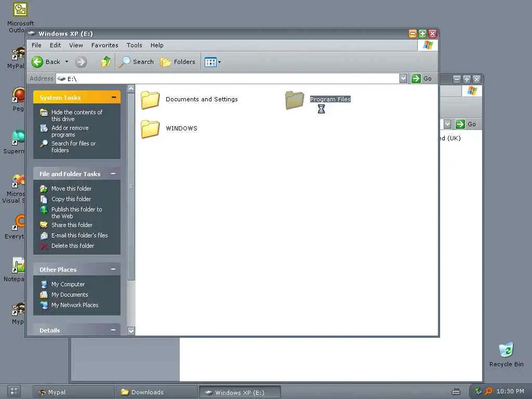
Task: Select the Documents and Settings folder
Action: tap(189, 99)
